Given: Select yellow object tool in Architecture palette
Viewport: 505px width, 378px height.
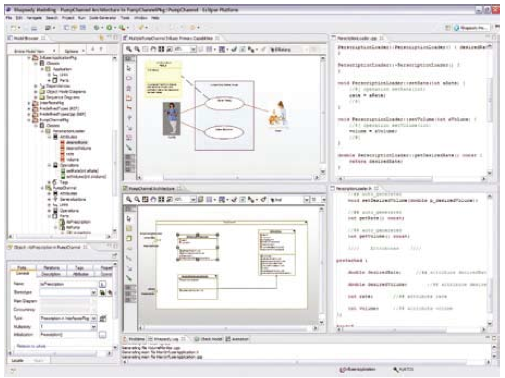Looking at the screenshot, I should (x=129, y=228).
